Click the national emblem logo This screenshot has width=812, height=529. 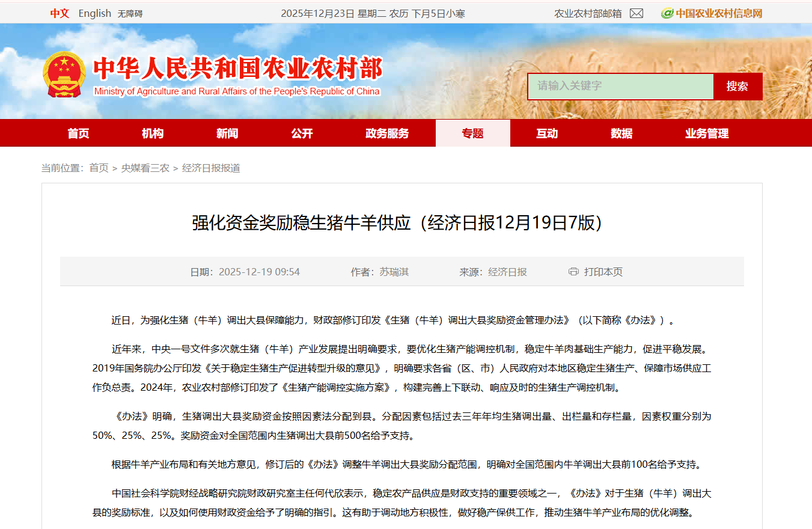point(64,75)
